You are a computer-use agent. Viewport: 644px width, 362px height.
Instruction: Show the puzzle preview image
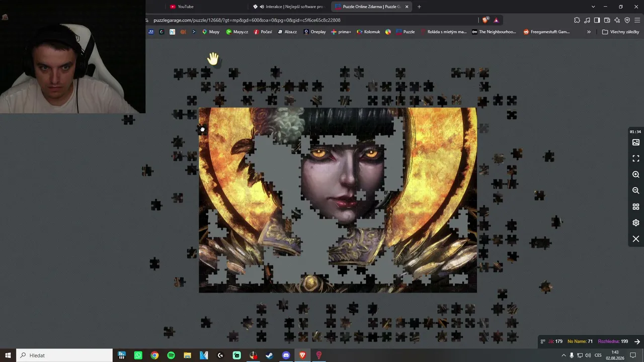[x=636, y=142]
